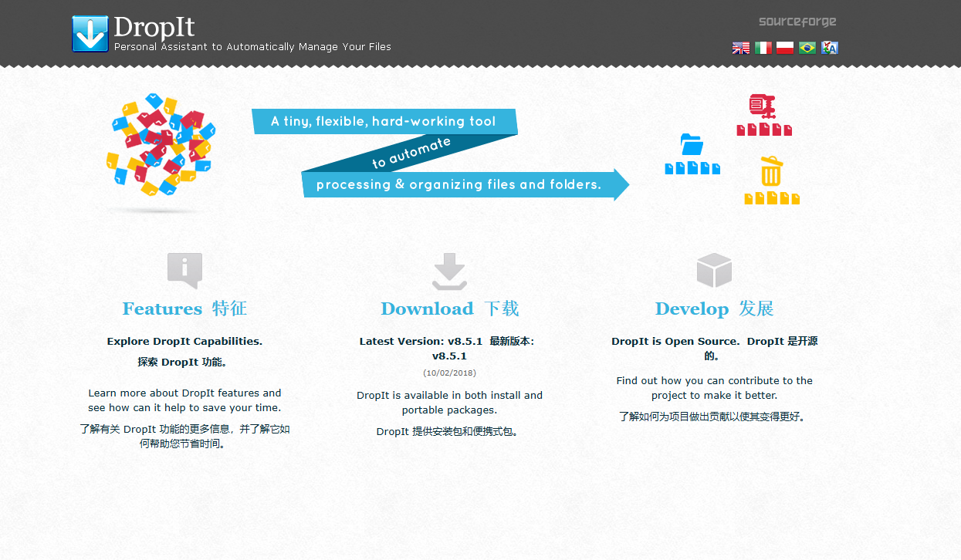Click 'Latest Version: v8.5.1' text
This screenshot has height=560, width=961.
click(421, 341)
